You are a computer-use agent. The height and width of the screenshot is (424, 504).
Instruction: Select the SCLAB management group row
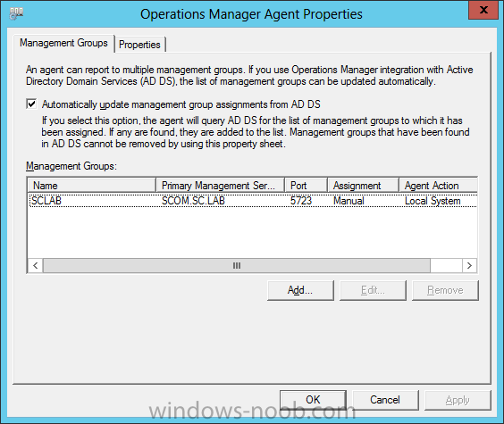[253, 201]
